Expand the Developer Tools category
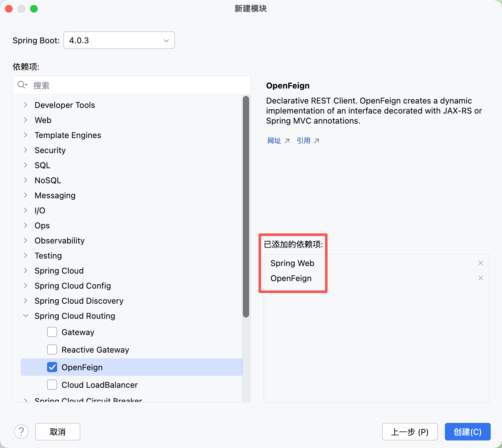This screenshot has width=502, height=448. 26,105
